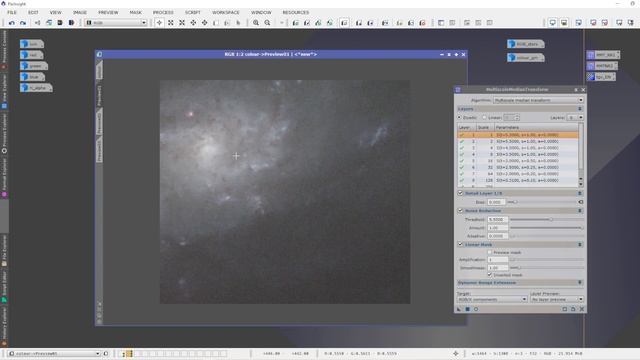This screenshot has height=360, width=640.
Task: Open the PREVIEW menu
Action: (x=108, y=12)
